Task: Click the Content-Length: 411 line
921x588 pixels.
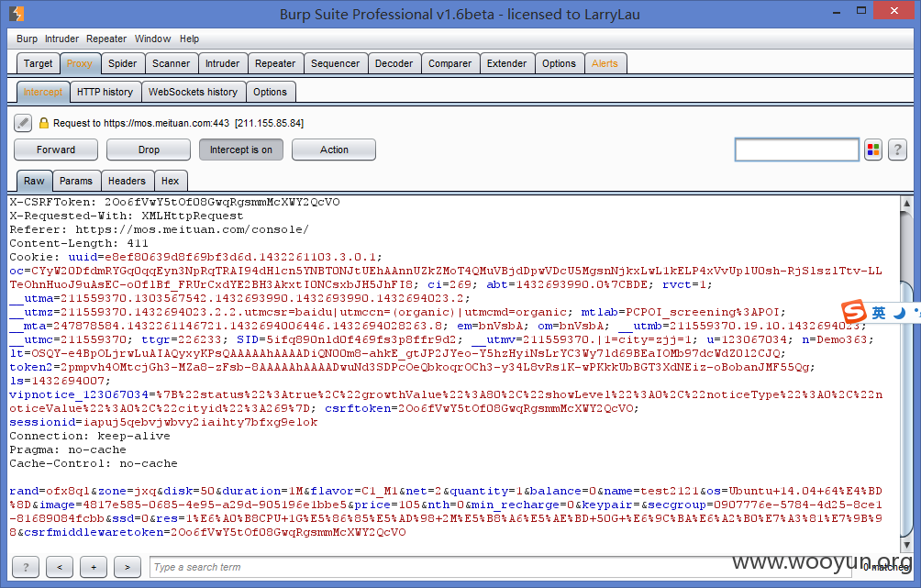Action: [x=79, y=243]
